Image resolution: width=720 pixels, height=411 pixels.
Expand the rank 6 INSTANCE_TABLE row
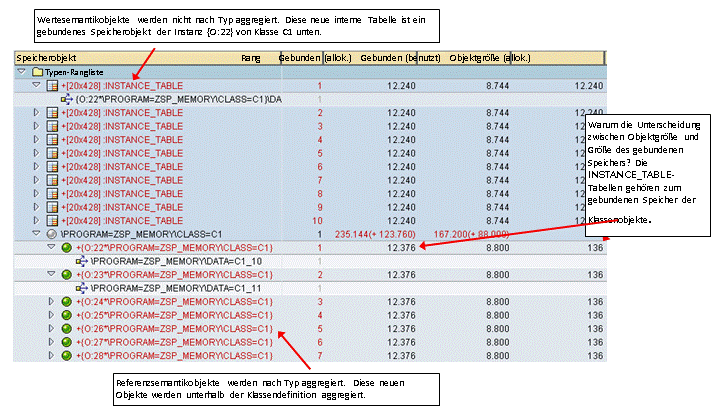tap(37, 166)
